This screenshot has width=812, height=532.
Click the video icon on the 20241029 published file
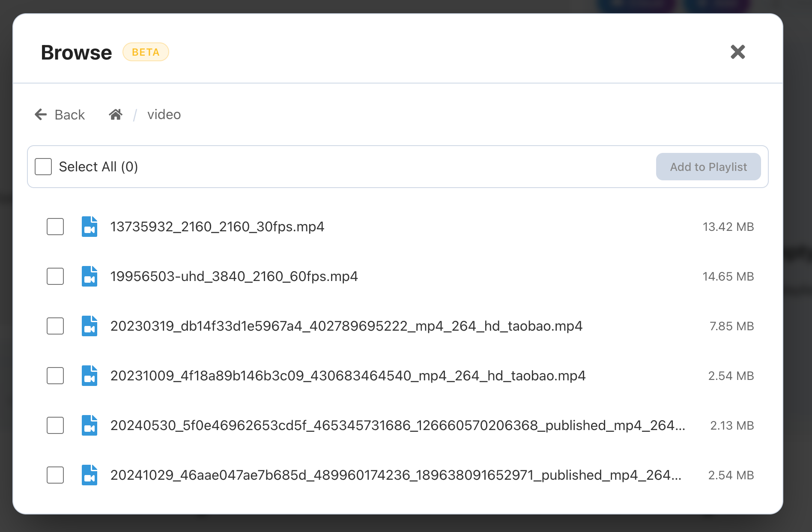(x=90, y=475)
